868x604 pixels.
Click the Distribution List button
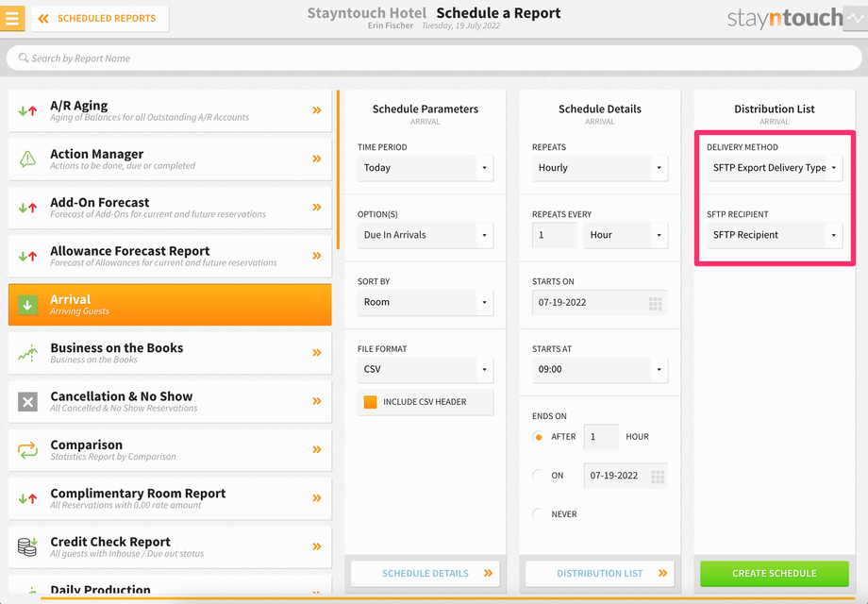tap(600, 574)
